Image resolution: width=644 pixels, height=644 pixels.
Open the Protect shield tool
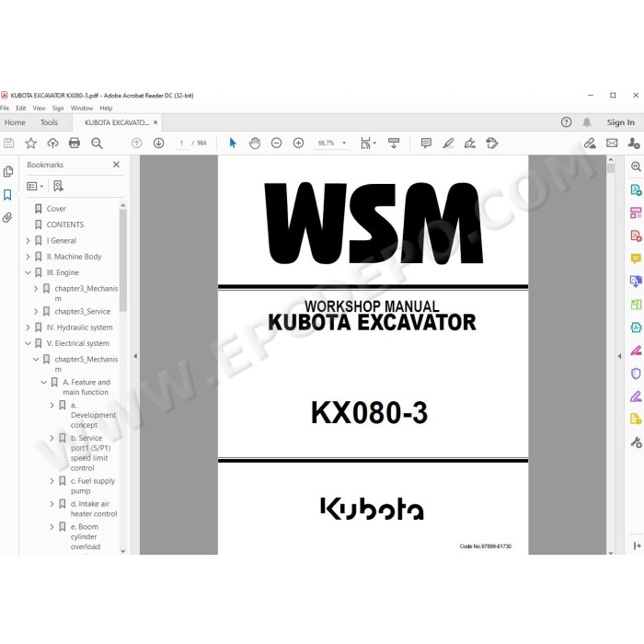click(636, 374)
